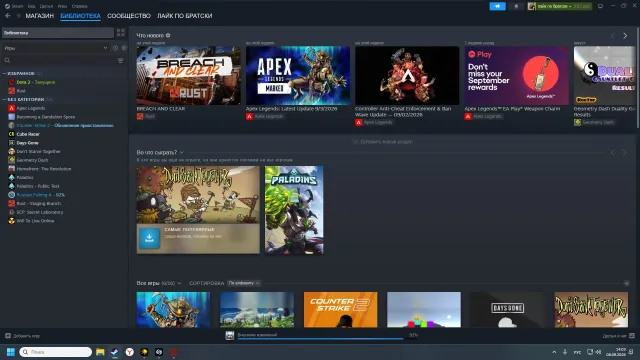Open the Paladins cover in the shelf
This screenshot has width=640, height=360.
[294, 210]
